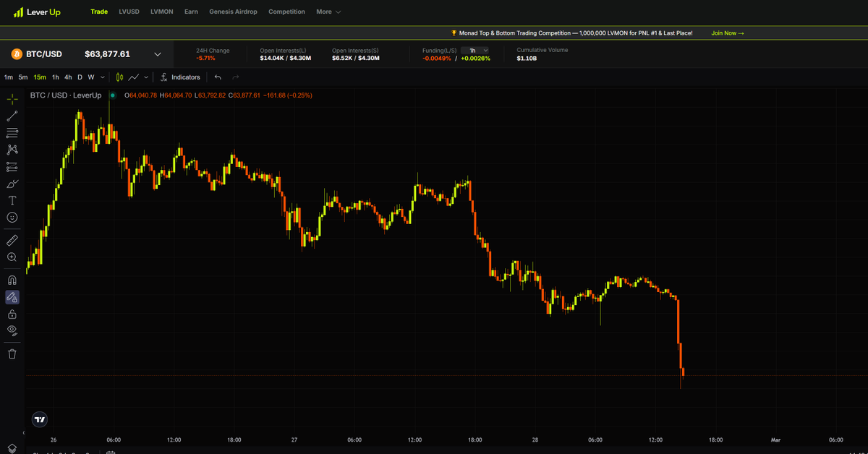Click the +0.0026% short funding rate
Image resolution: width=868 pixels, height=454 pixels.
[475, 58]
